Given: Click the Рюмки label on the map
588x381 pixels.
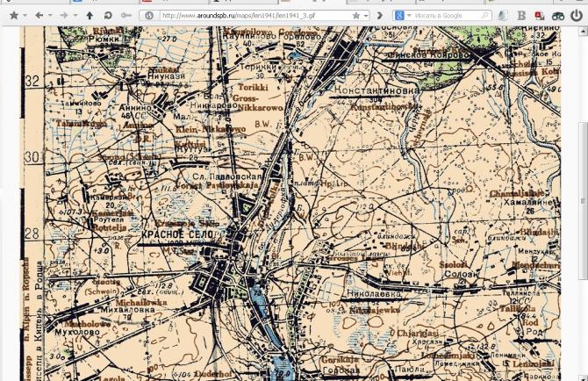Looking at the screenshot, I should tap(104, 39).
